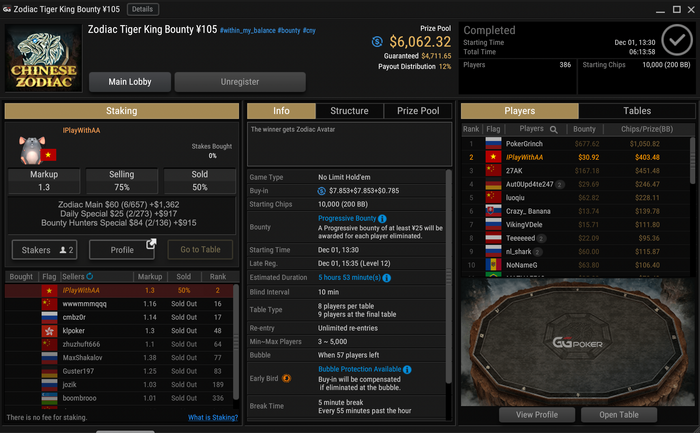Select seller row jozik

(x=119, y=384)
